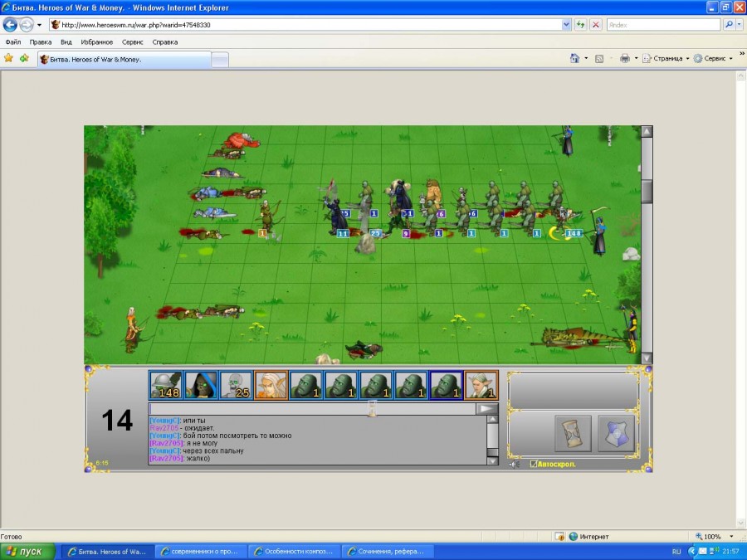Toggle the game sound speaker icon
747x560 pixels.
point(515,464)
